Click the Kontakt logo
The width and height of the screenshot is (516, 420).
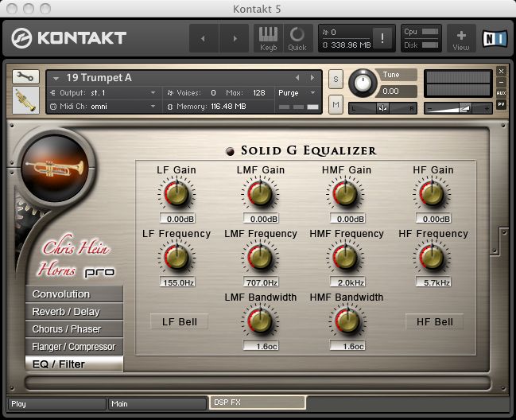point(69,38)
